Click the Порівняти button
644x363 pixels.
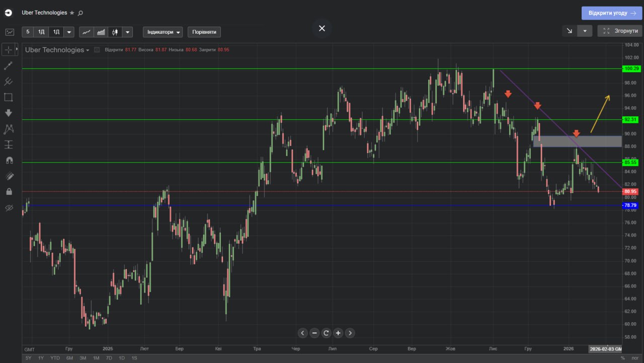tap(204, 32)
